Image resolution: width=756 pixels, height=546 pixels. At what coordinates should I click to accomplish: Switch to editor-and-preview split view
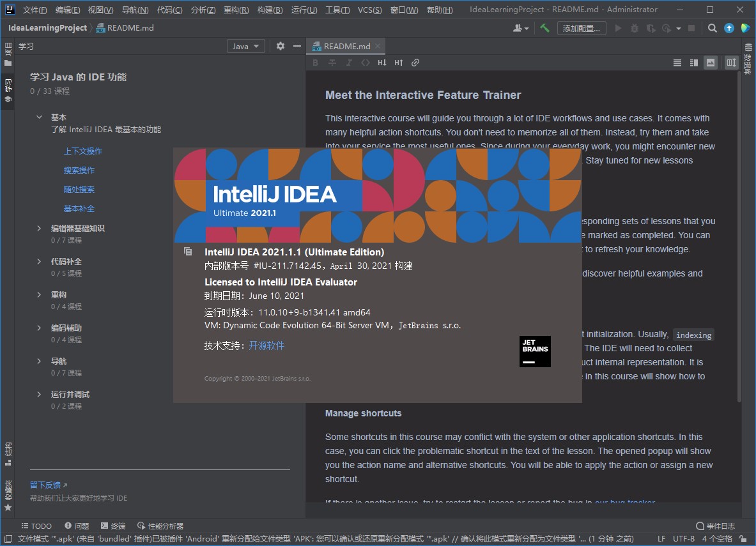(x=694, y=63)
